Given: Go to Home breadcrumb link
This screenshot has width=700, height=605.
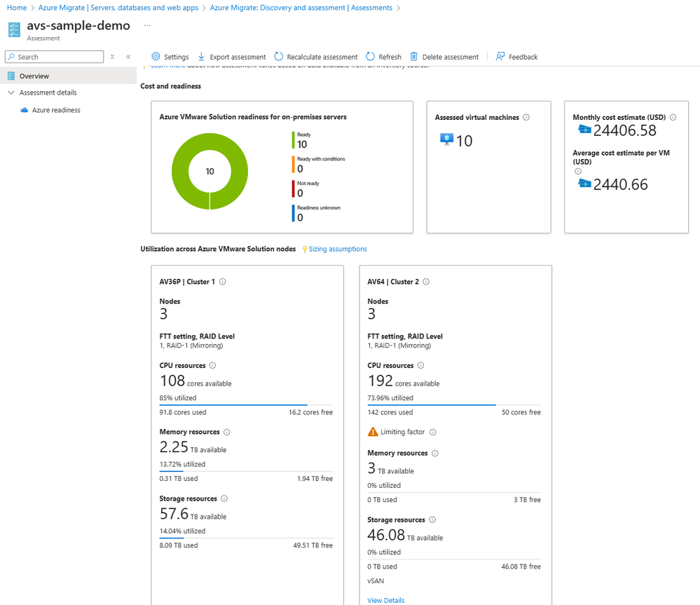Looking at the screenshot, I should click(17, 8).
